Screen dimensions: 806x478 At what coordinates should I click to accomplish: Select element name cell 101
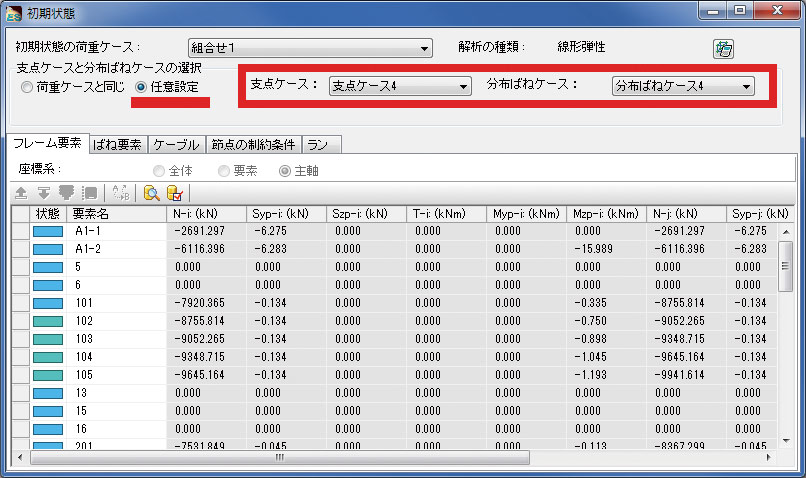(116, 303)
